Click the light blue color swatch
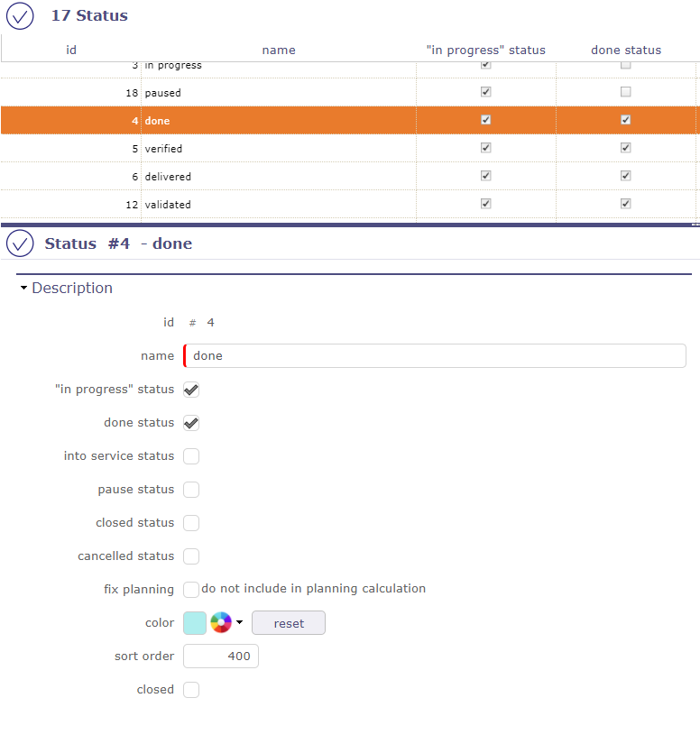 (195, 623)
